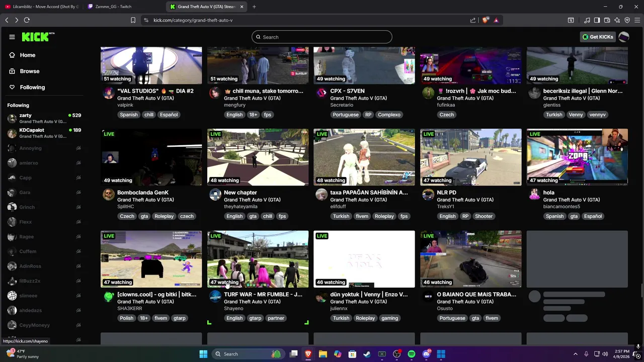Open the Brave main menu icon
Image resolution: width=644 pixels, height=362 pixels.
pyautogui.click(x=637, y=20)
